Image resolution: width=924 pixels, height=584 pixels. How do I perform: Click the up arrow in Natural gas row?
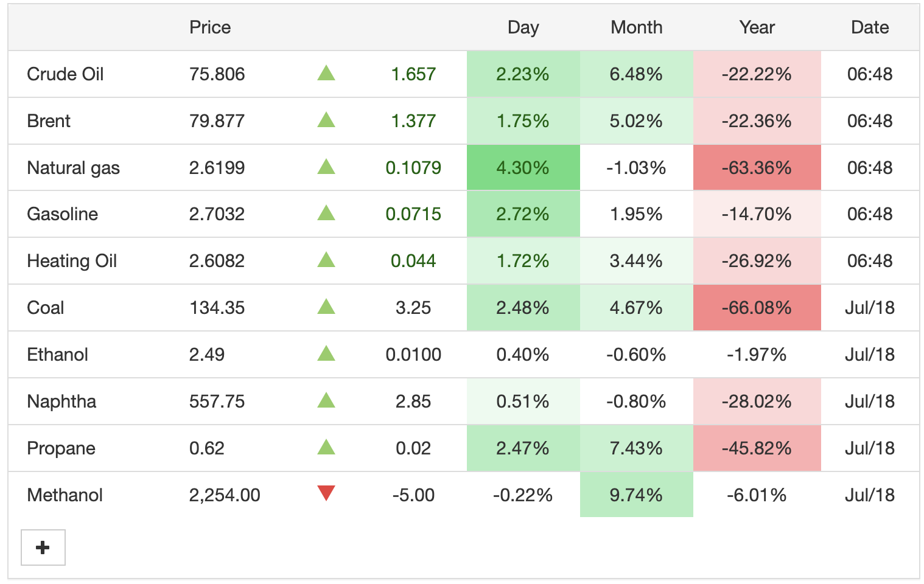coord(326,167)
